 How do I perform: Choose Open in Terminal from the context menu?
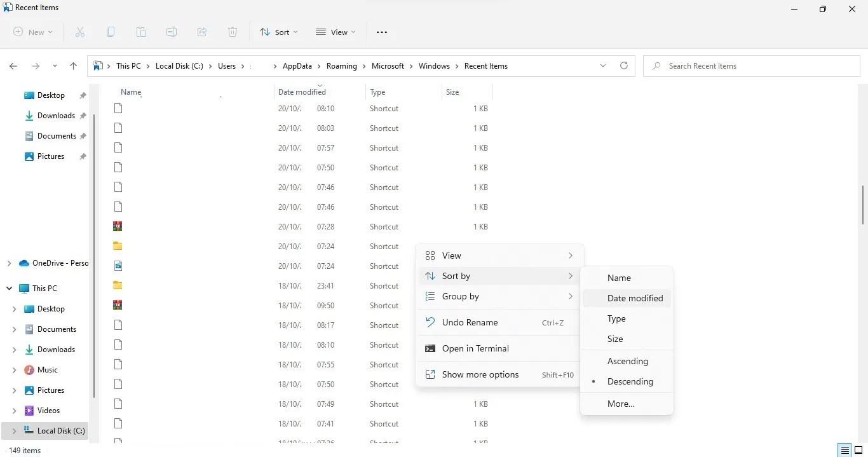[x=475, y=348]
